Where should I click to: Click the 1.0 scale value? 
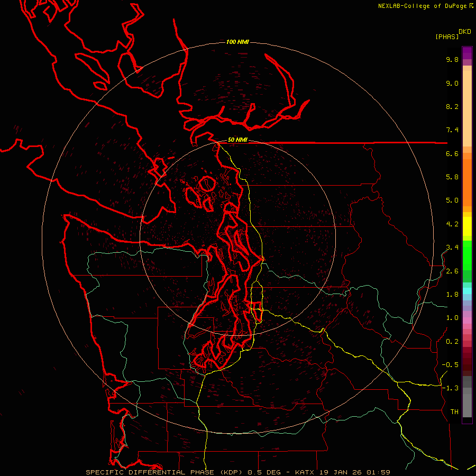pos(452,318)
